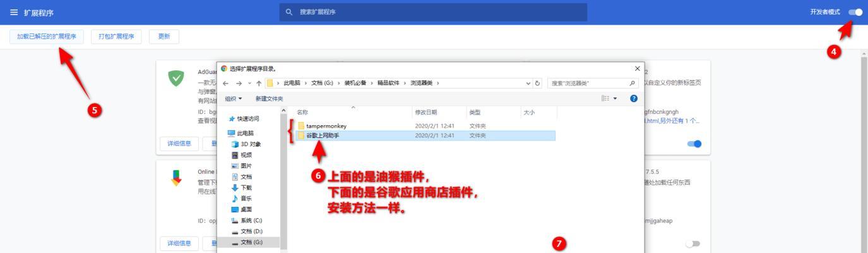The width and height of the screenshot is (868, 253).
Task: Sort files by 类型 column
Action: (x=493, y=112)
